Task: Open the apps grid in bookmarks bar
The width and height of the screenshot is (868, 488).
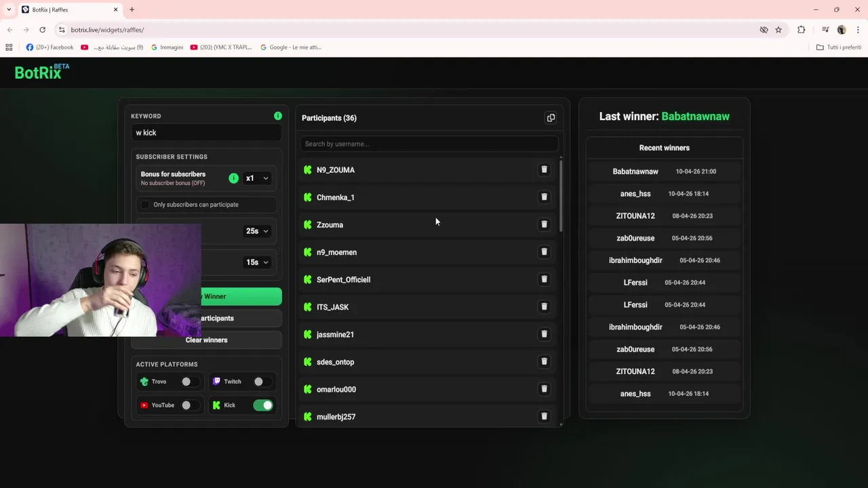Action: (x=9, y=47)
